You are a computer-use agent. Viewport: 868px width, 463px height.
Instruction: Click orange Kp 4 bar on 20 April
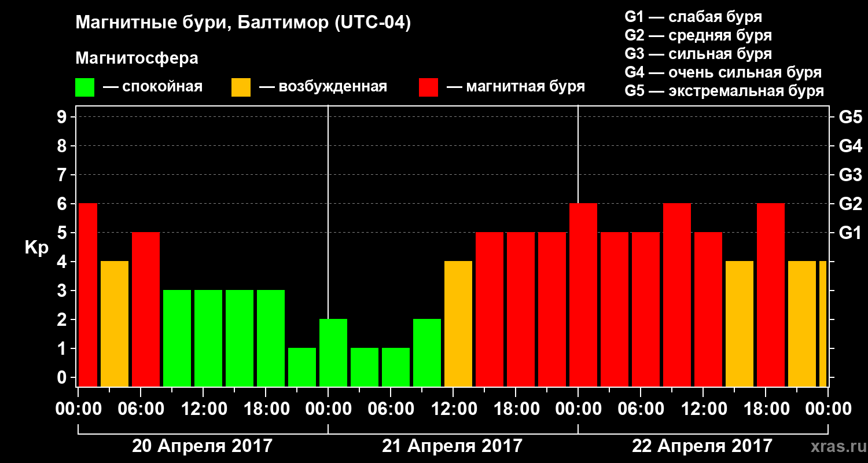[115, 324]
